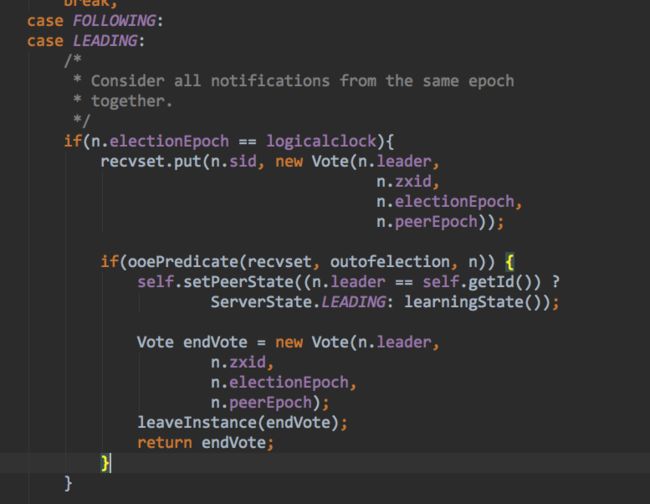Click LEADING in 'ServerState.LEADING'

point(353,302)
